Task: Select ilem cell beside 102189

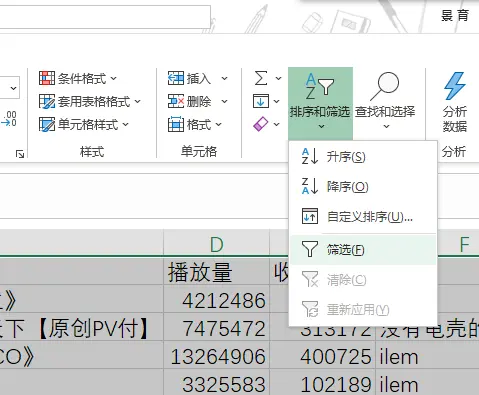Action: [x=428, y=383]
